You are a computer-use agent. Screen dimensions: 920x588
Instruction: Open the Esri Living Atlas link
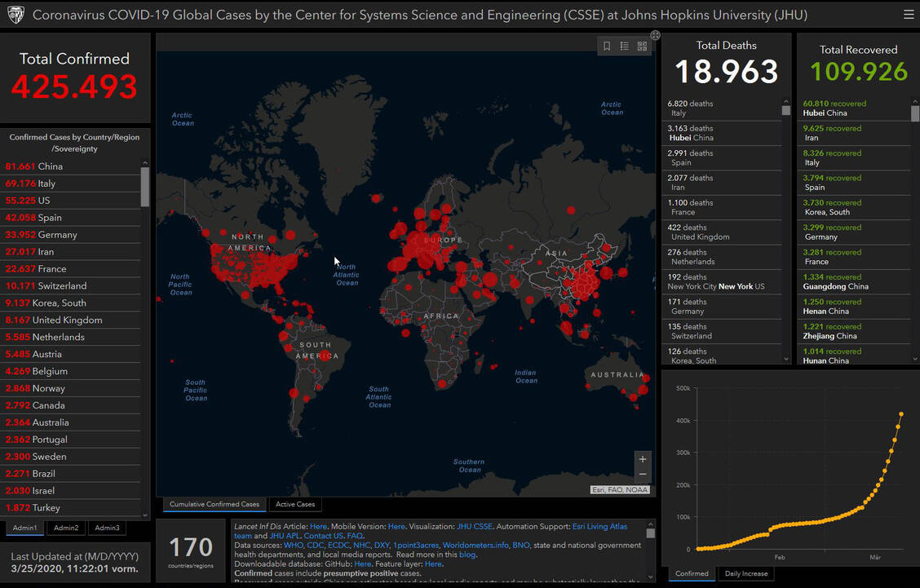pyautogui.click(x=599, y=526)
